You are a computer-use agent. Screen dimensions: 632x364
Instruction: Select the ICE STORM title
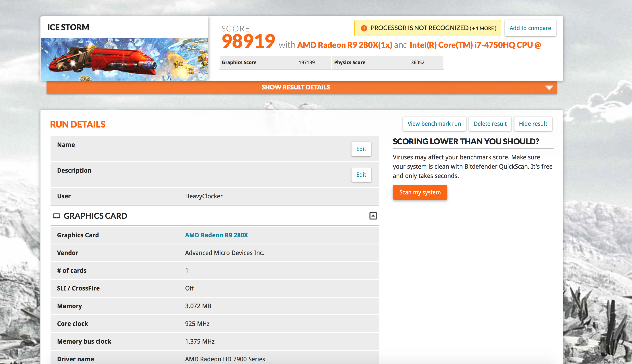pos(68,27)
